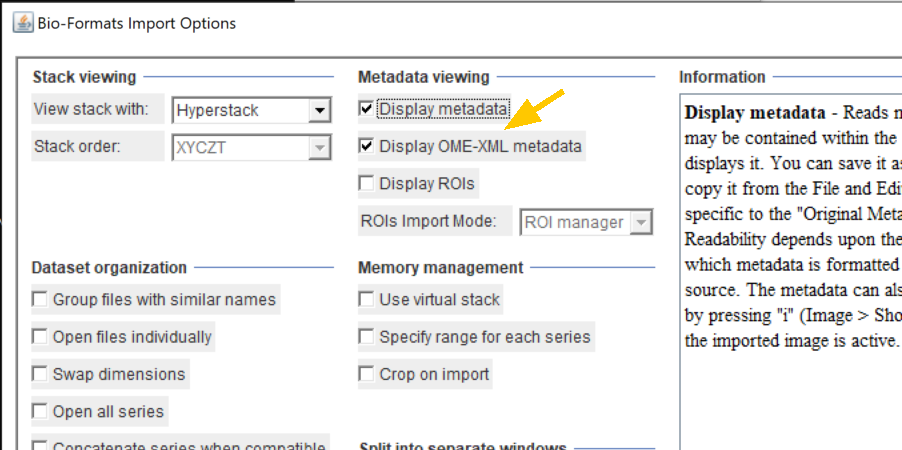The image size is (902, 450).
Task: Enable Concatenate series when compatible
Action: 40,445
